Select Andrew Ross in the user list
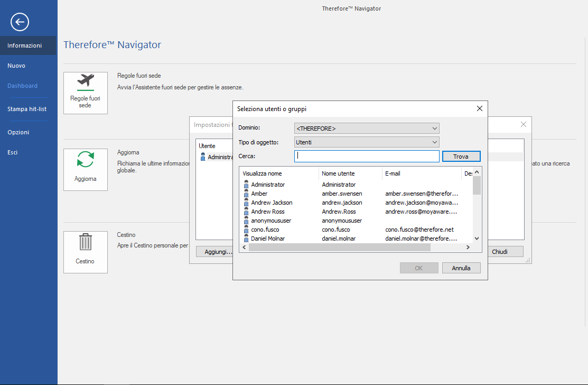The width and height of the screenshot is (588, 385). (x=272, y=212)
